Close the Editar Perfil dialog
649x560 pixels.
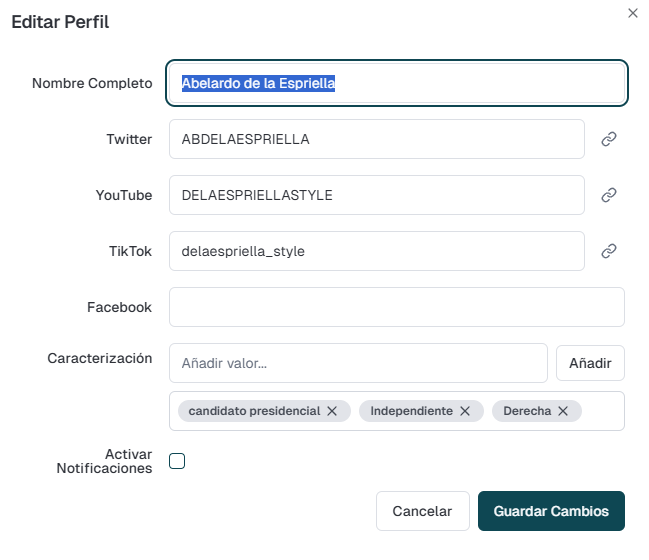[632, 13]
